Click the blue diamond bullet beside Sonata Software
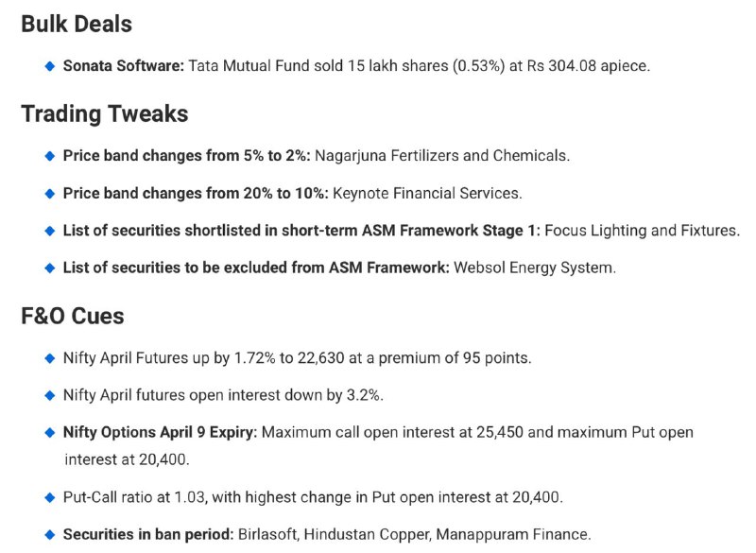This screenshot has width=756, height=553. (x=50, y=66)
